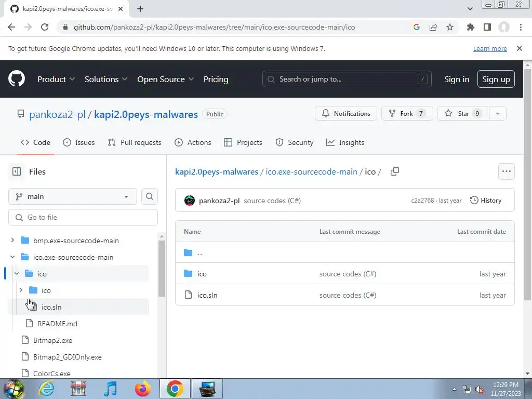Image resolution: width=532 pixels, height=399 pixels.
Task: Open ico.exe-sourcecode-main breadcrumb link
Action: tap(312, 171)
